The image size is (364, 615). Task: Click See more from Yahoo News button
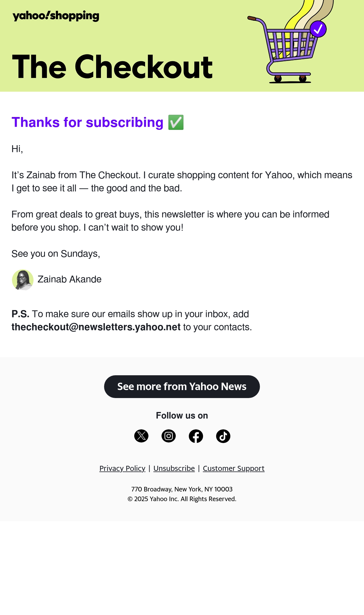pos(182,386)
